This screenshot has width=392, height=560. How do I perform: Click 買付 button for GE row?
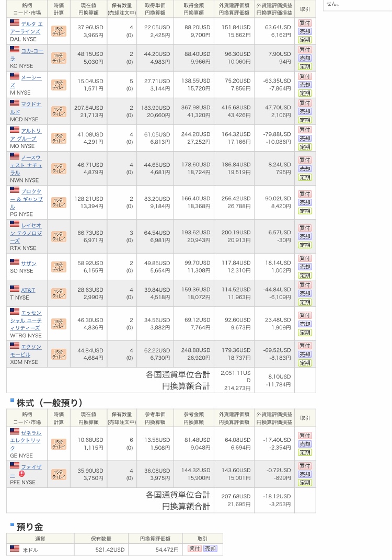pos(305,436)
